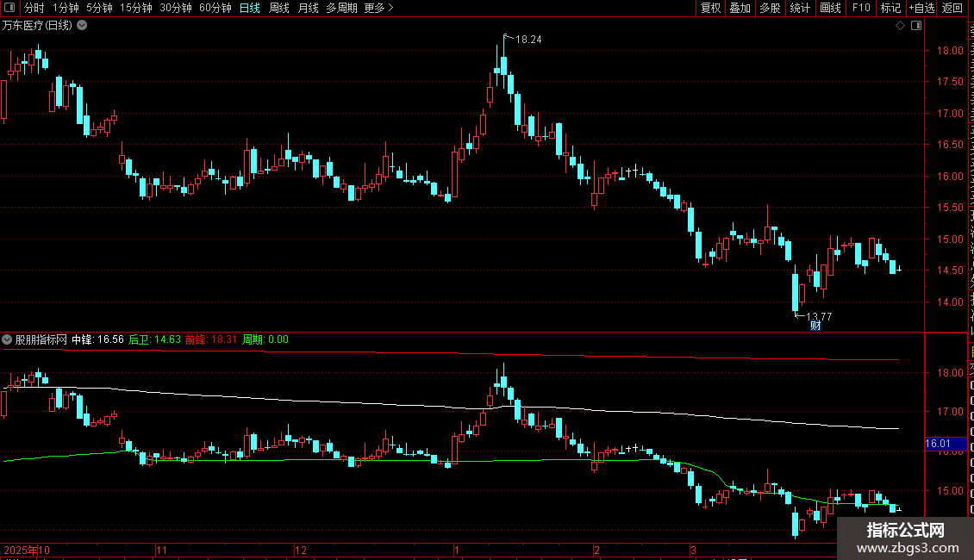Expand the 股朋指标网 indicator dropdown
This screenshot has height=560, width=974.
(7, 339)
